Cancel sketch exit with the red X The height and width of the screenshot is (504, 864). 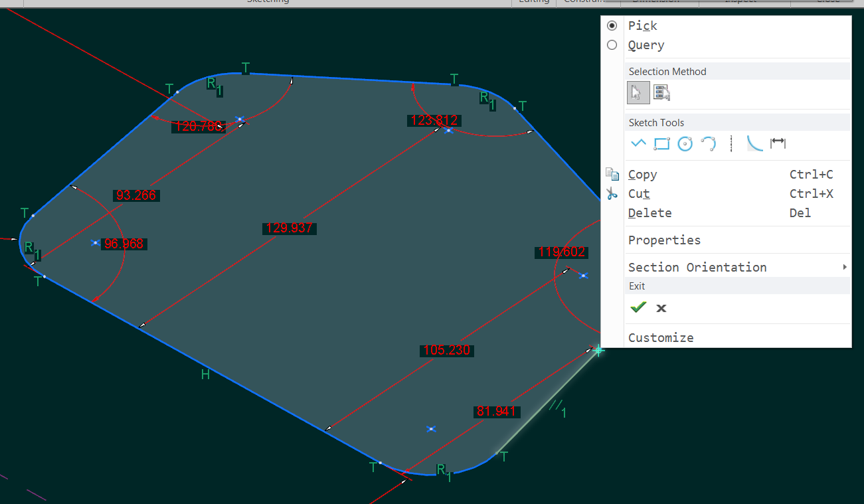click(661, 307)
